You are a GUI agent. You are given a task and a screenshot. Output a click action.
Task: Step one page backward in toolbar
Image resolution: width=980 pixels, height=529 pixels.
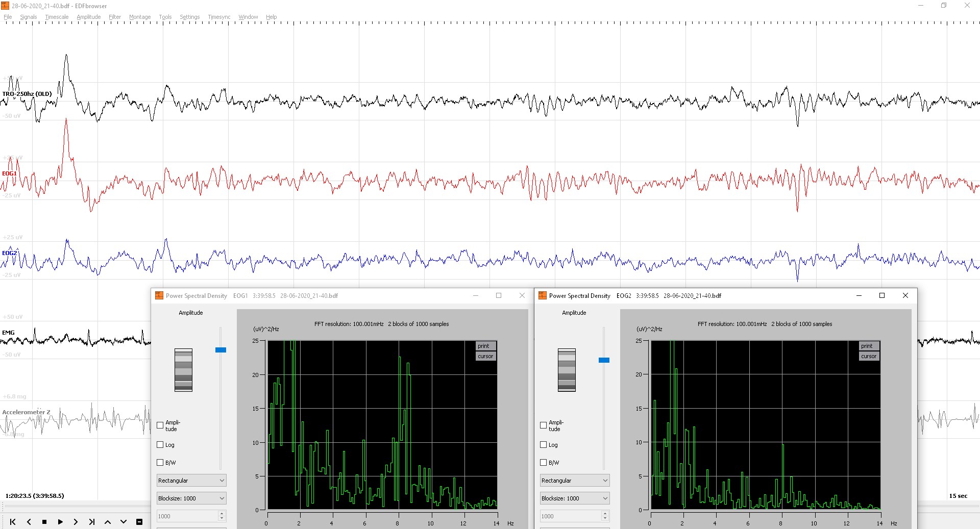[x=29, y=522]
